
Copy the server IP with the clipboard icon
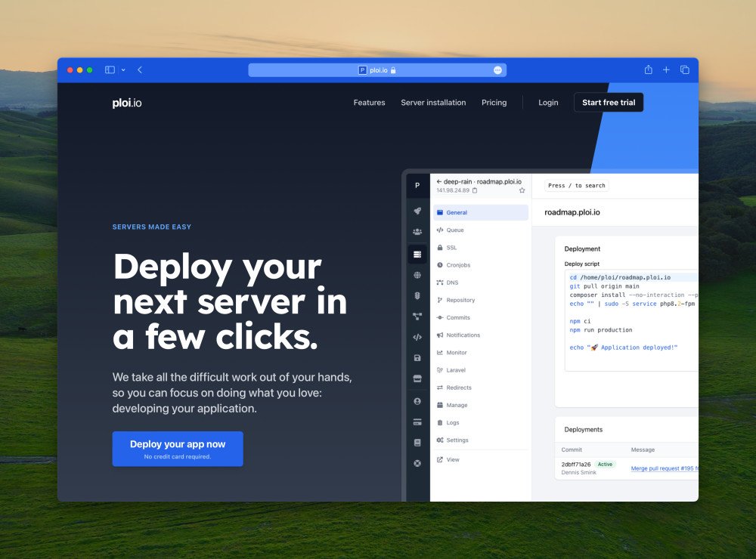[475, 190]
